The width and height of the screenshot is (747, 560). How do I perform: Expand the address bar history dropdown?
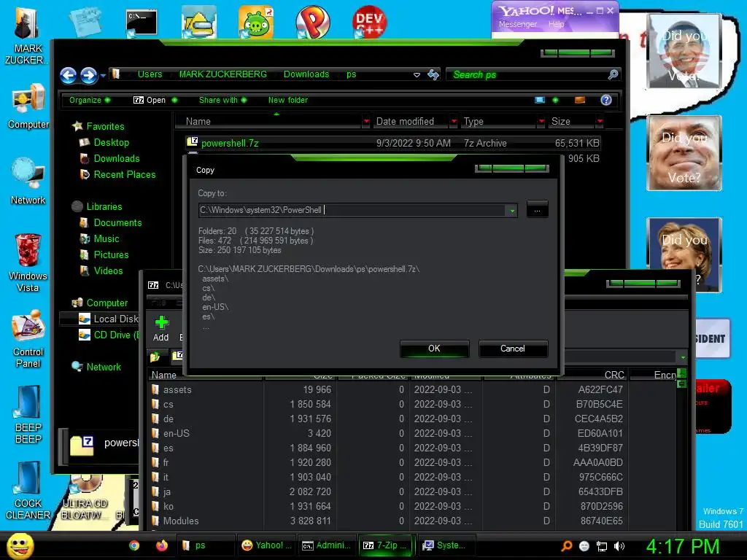tap(417, 75)
